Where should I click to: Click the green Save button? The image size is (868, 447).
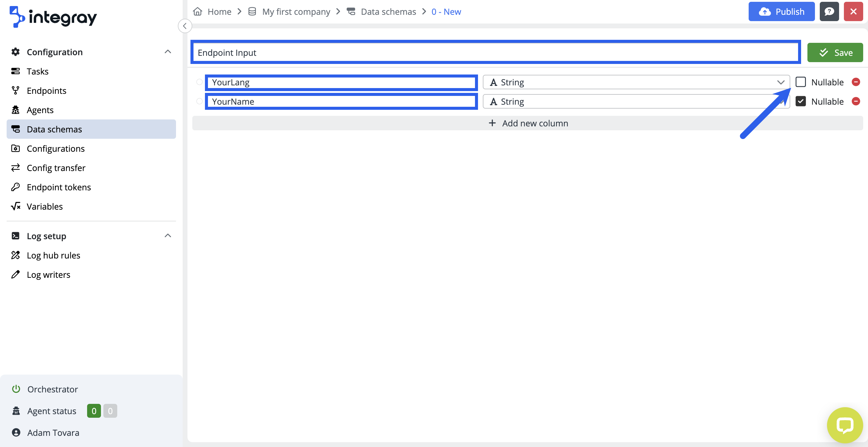[x=835, y=52]
